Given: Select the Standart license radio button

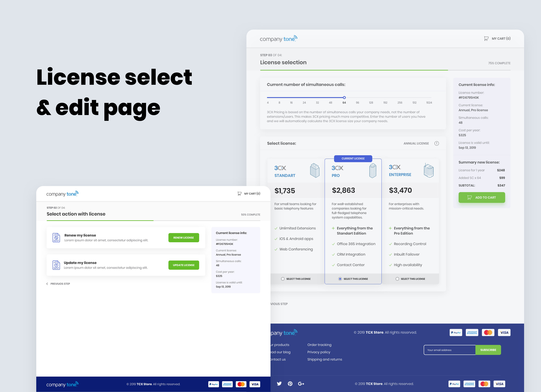Looking at the screenshot, I should coord(283,279).
